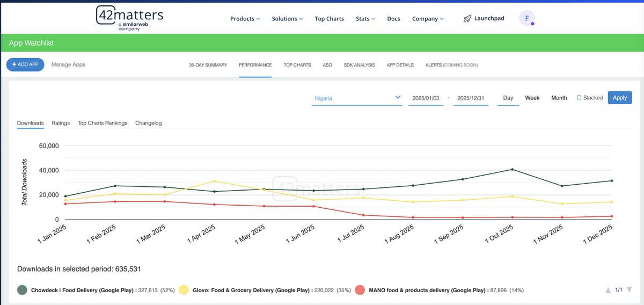The image size is (644, 305).
Task: Select the Downloads sub-tab
Action: coord(30,123)
